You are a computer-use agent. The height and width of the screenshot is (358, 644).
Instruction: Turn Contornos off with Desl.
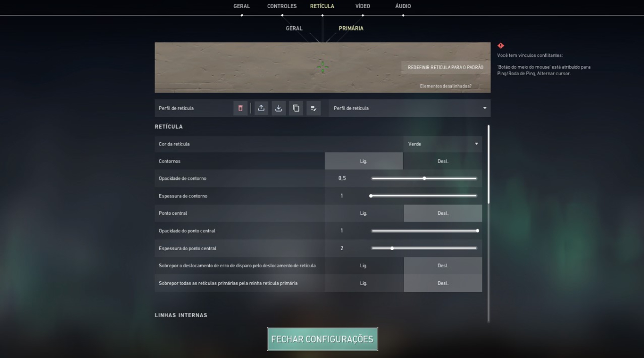click(x=442, y=161)
